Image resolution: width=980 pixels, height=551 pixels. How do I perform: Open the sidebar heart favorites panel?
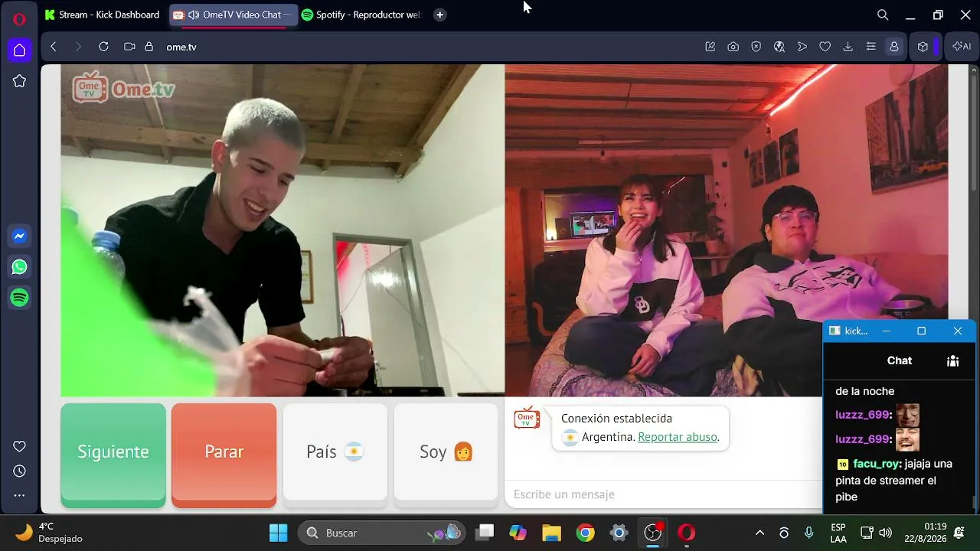(x=19, y=446)
